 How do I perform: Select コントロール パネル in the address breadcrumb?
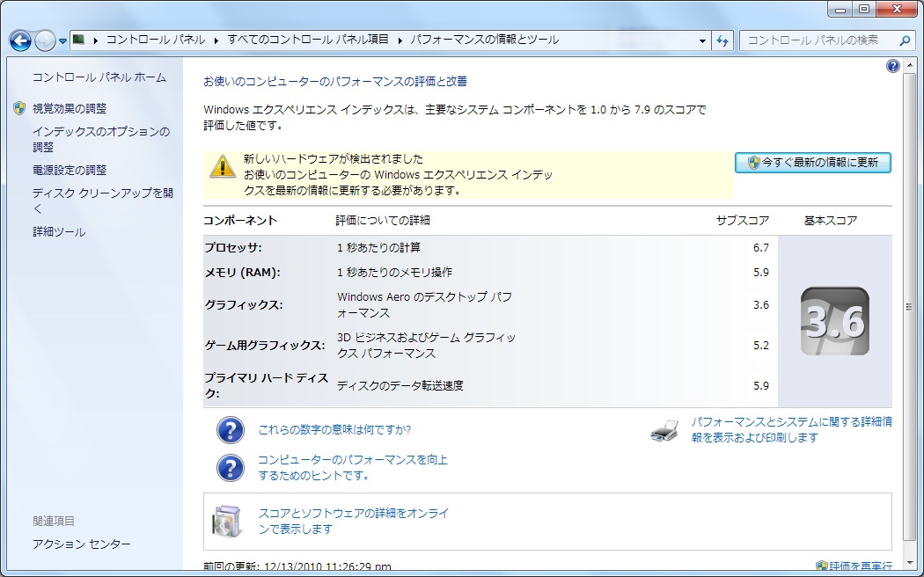tap(156, 40)
